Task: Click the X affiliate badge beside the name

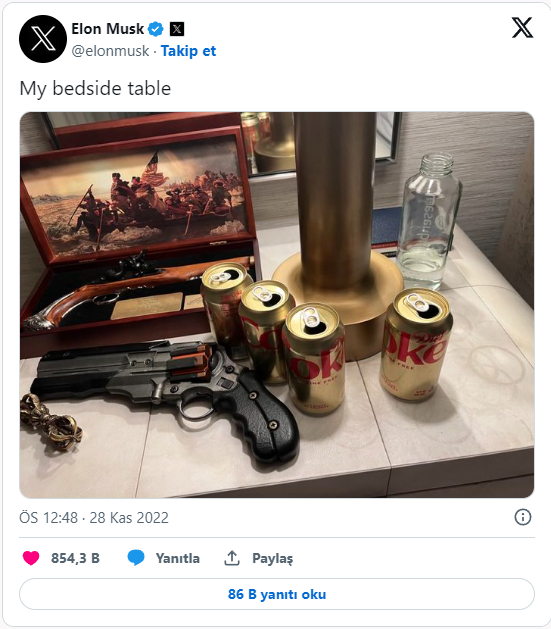Action: pos(177,29)
